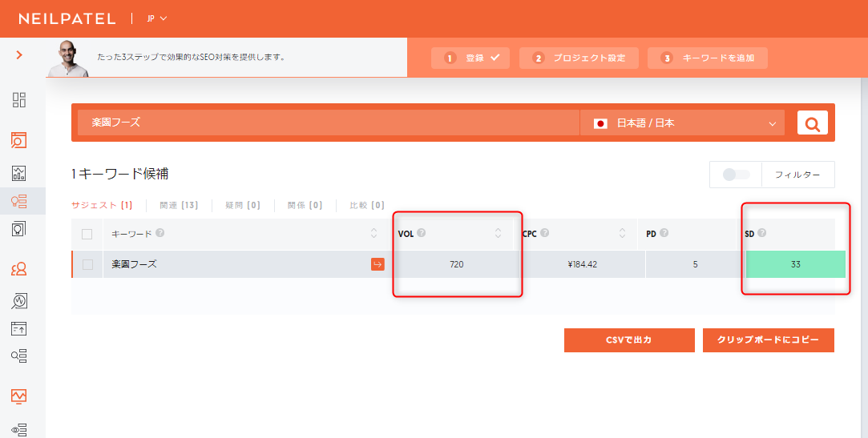This screenshot has height=438, width=868.
Task: Switch to the 関係 (0) tab
Action: pyautogui.click(x=305, y=205)
